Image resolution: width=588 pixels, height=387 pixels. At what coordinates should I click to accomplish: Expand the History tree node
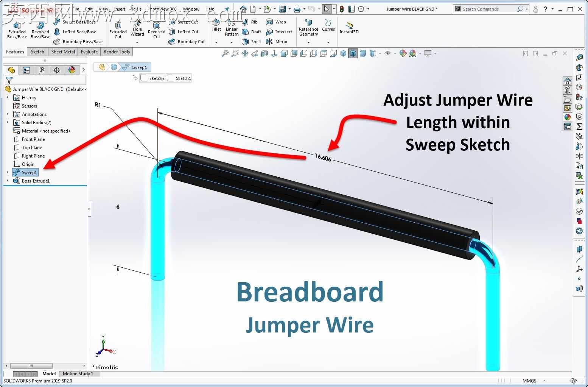click(8, 98)
